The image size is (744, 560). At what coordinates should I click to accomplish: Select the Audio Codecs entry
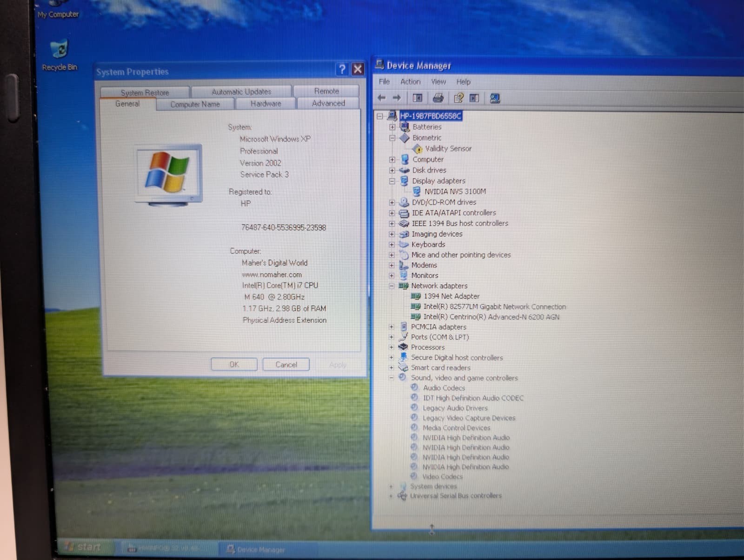tap(444, 388)
